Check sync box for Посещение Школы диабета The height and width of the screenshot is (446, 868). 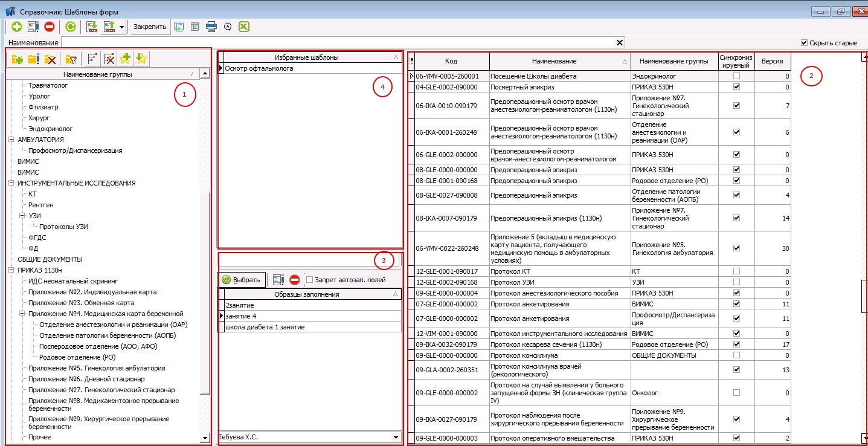[x=736, y=76]
